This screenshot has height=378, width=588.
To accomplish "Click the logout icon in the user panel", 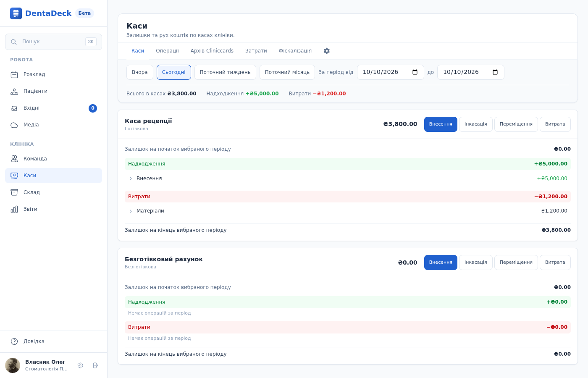I will pos(96,365).
